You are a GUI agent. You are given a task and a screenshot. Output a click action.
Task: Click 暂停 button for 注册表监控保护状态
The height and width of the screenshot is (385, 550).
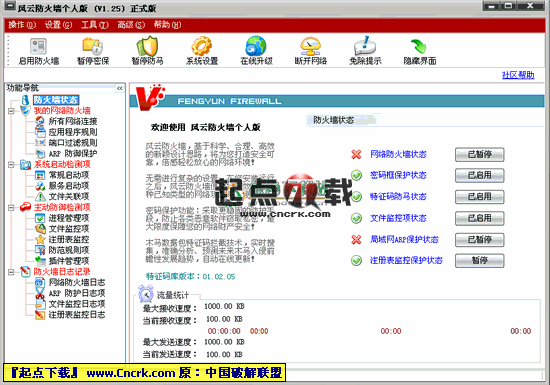coord(479,261)
